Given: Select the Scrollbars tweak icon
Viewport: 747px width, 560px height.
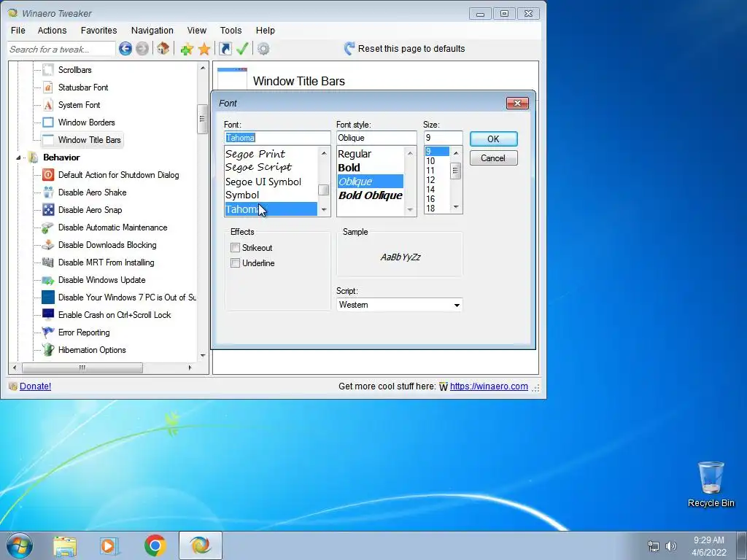Looking at the screenshot, I should click(48, 70).
